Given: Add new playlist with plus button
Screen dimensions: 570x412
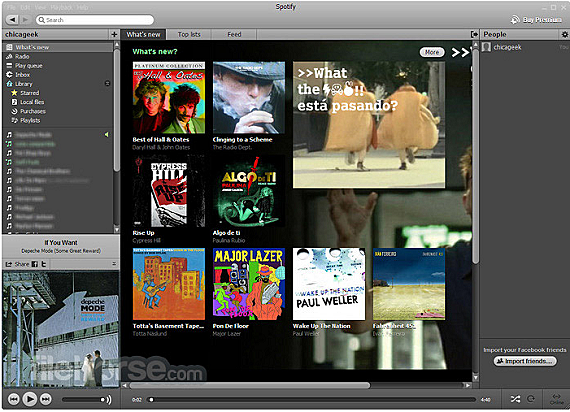Looking at the screenshot, I should [x=114, y=34].
